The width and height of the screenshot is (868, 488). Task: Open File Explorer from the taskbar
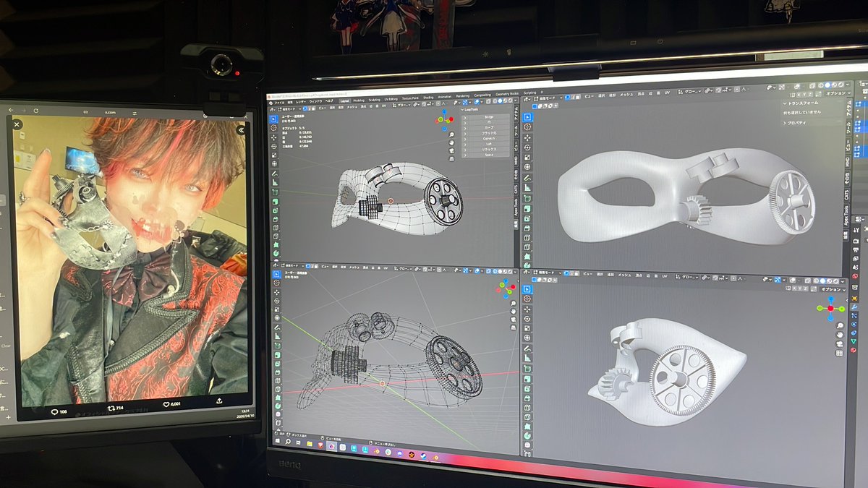(x=310, y=444)
